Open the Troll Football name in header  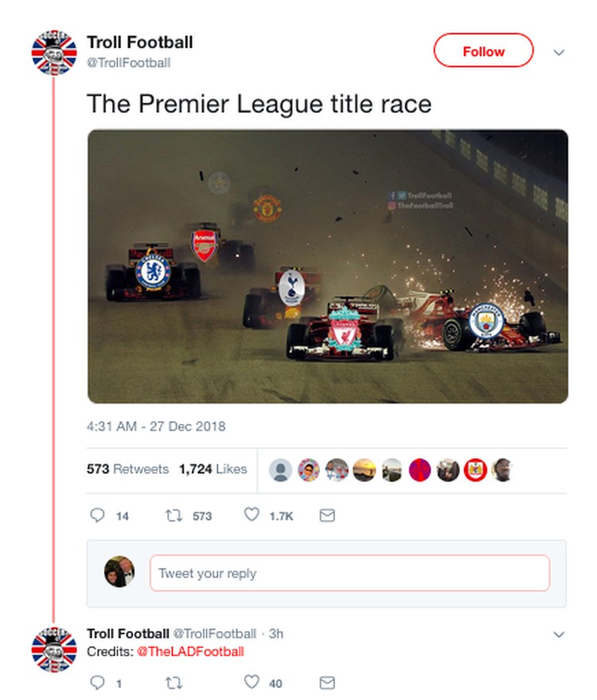(139, 42)
